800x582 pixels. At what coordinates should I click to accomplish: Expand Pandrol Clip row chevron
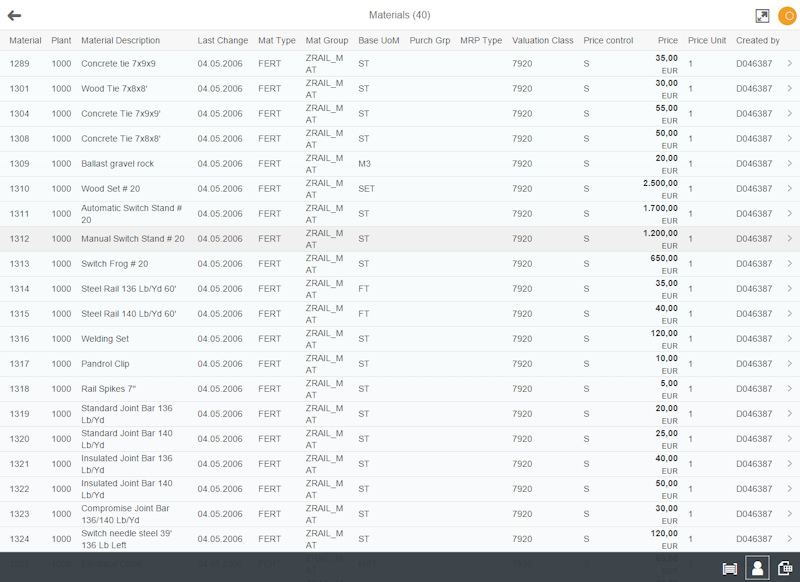[x=789, y=363]
